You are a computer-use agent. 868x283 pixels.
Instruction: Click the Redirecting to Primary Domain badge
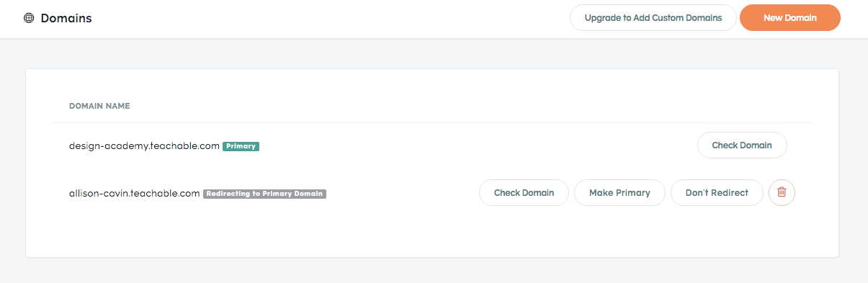[x=264, y=194]
